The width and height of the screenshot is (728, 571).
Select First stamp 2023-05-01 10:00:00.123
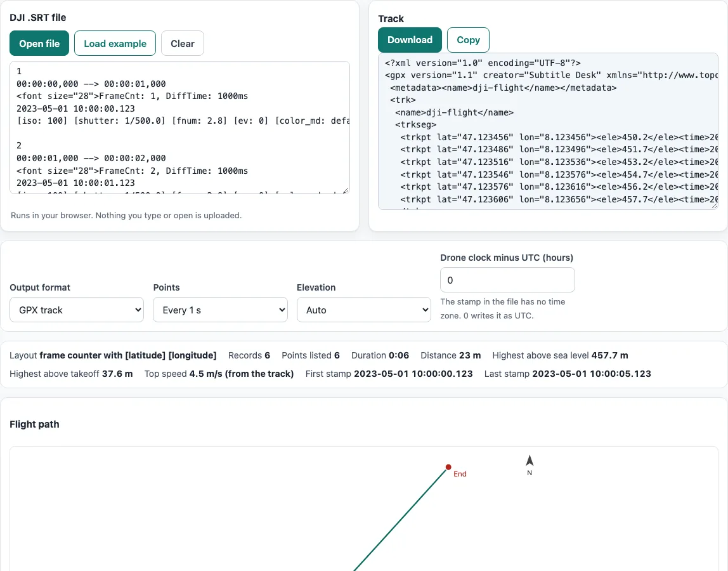[x=389, y=374]
